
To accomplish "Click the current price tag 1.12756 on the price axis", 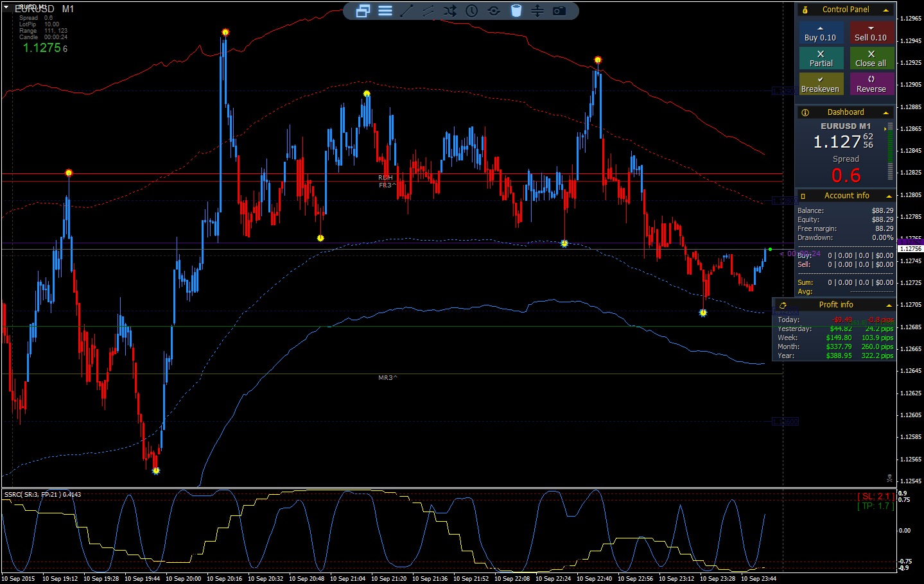I will (911, 248).
